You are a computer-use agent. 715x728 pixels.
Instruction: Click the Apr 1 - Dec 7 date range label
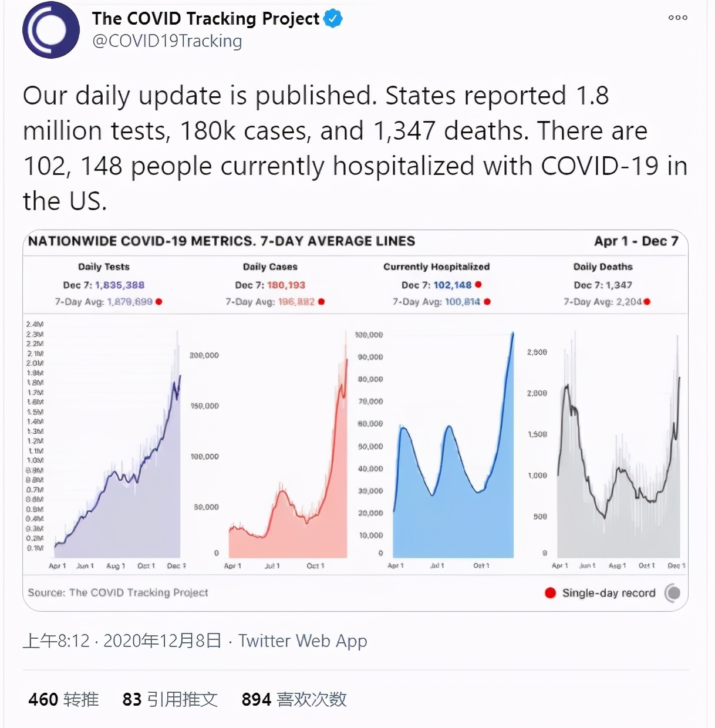(x=636, y=241)
